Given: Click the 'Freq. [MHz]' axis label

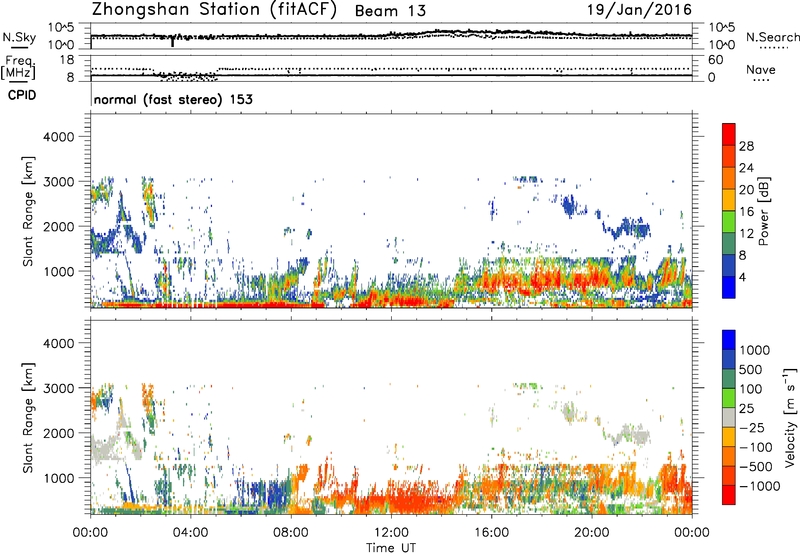Looking at the screenshot, I should [x=19, y=68].
